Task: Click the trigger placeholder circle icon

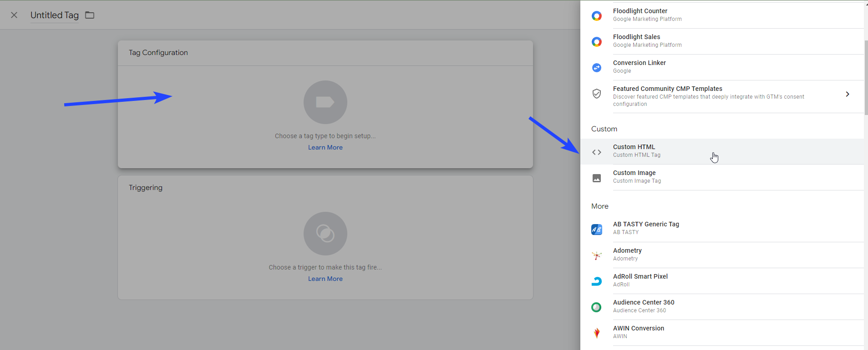Action: [325, 234]
